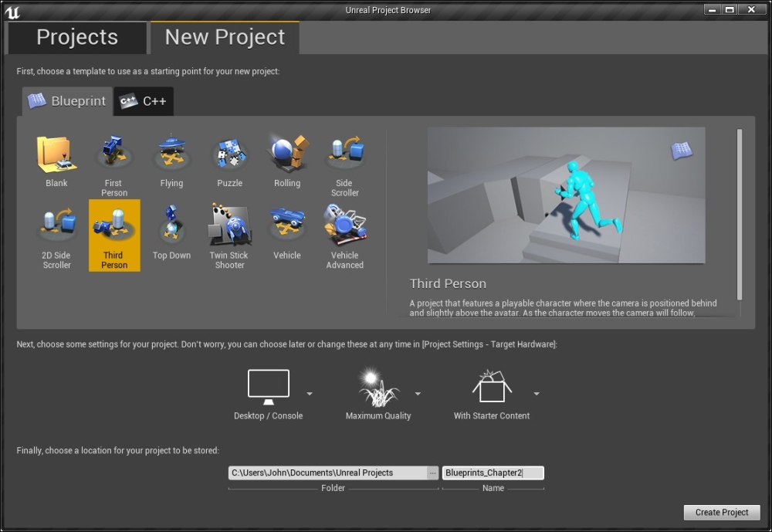Open starter content dropdown arrow
This screenshot has width=772, height=532.
(537, 394)
